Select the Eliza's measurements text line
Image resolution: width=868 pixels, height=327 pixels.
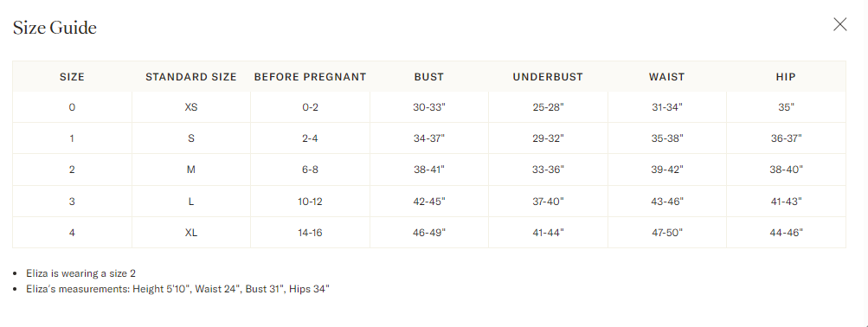177,289
